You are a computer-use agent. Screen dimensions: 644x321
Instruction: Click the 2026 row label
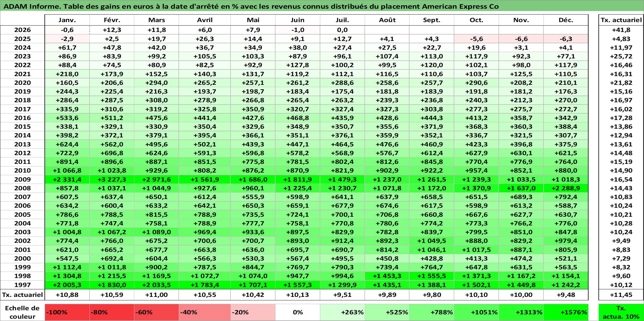22,30
